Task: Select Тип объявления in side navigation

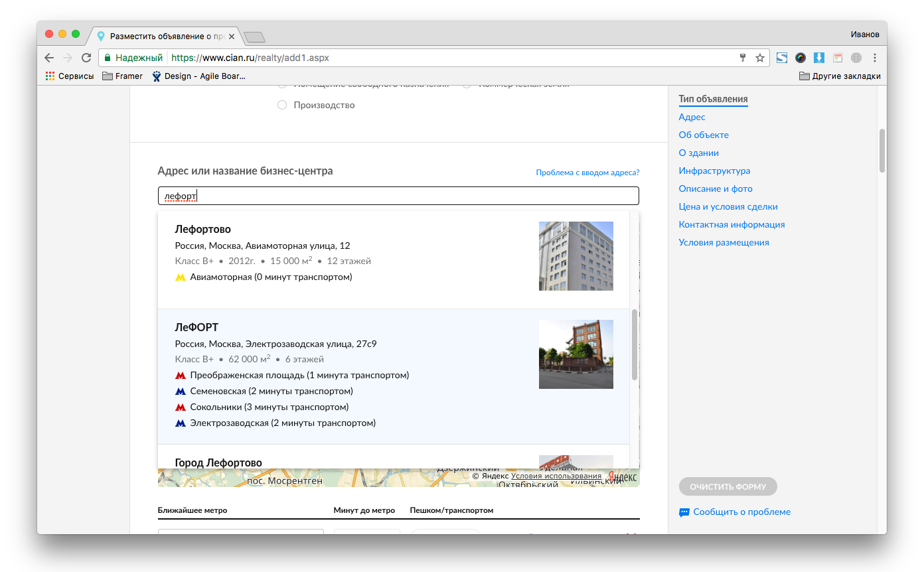Action: coord(713,99)
